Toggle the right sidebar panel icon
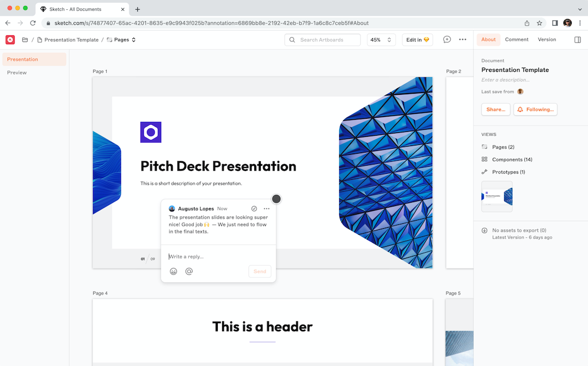This screenshot has width=588, height=366. coord(578,40)
